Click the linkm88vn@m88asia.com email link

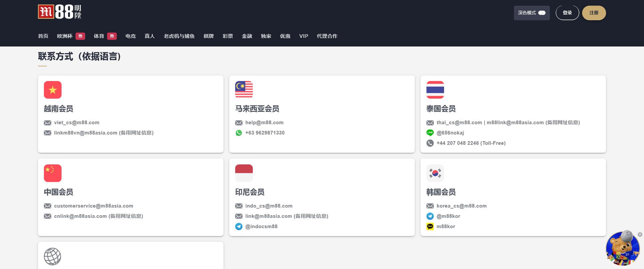86,133
